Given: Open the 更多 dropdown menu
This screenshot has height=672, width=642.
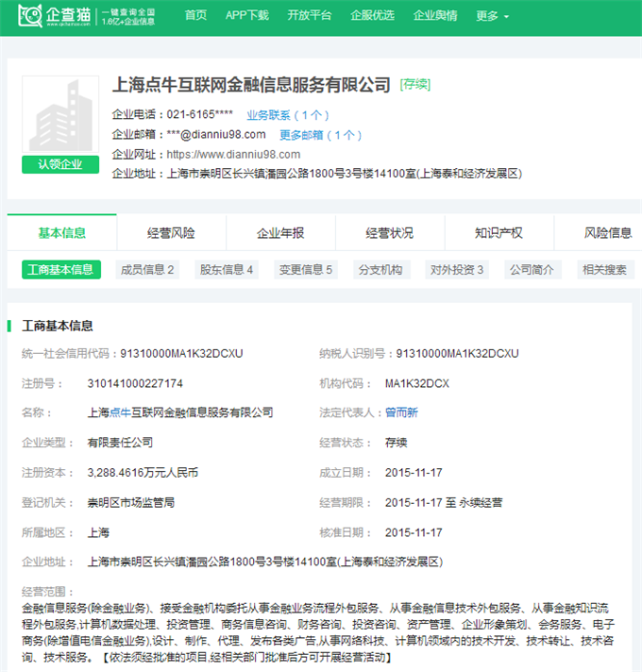Looking at the screenshot, I should click(x=492, y=16).
